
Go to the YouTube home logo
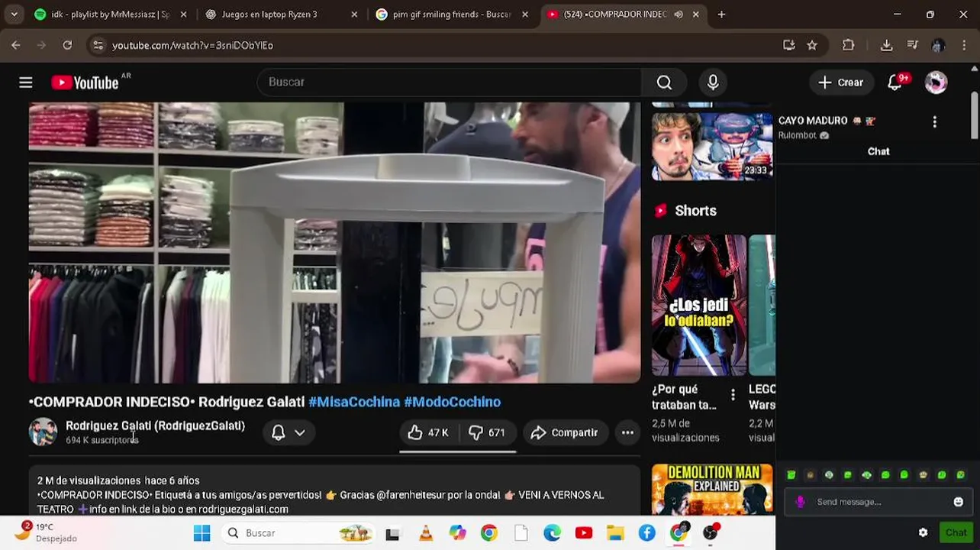(85, 82)
